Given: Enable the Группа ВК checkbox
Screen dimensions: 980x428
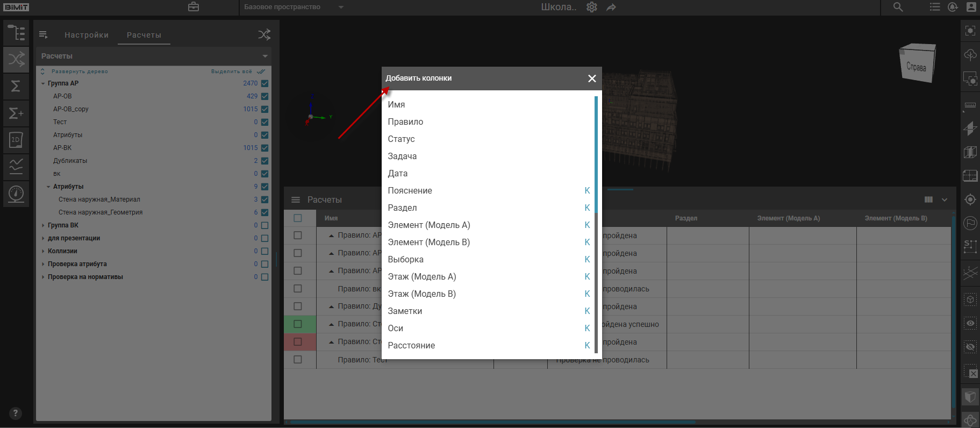Looking at the screenshot, I should [x=264, y=225].
